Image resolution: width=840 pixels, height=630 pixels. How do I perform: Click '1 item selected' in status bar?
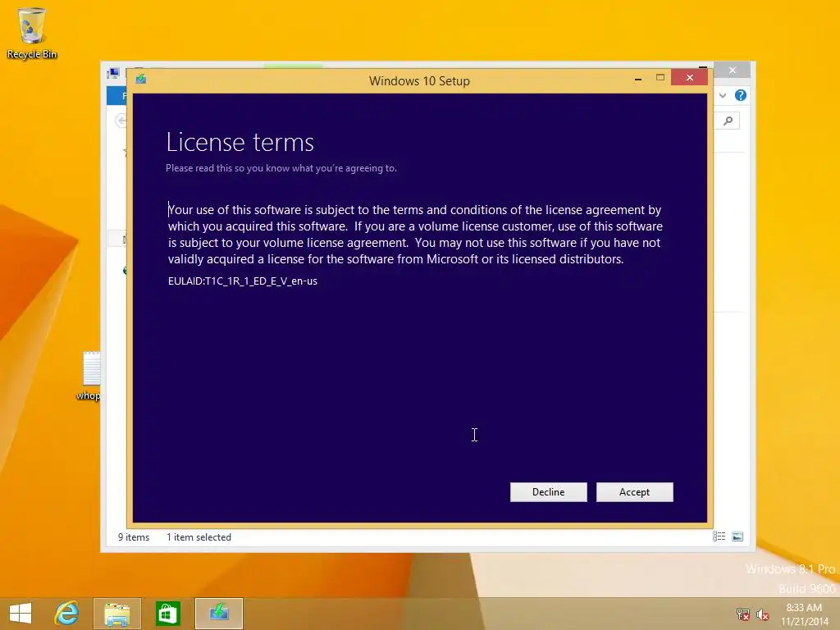[199, 536]
